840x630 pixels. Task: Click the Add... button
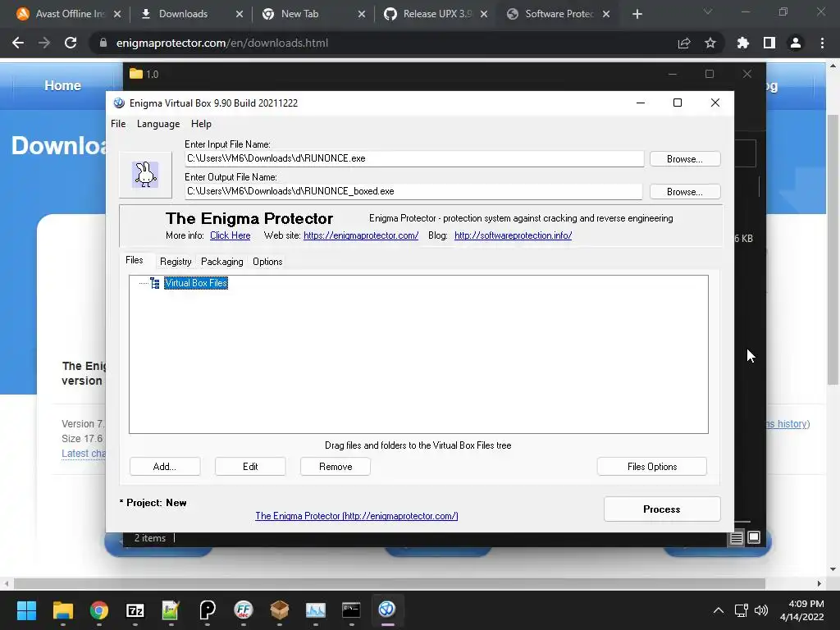point(164,467)
